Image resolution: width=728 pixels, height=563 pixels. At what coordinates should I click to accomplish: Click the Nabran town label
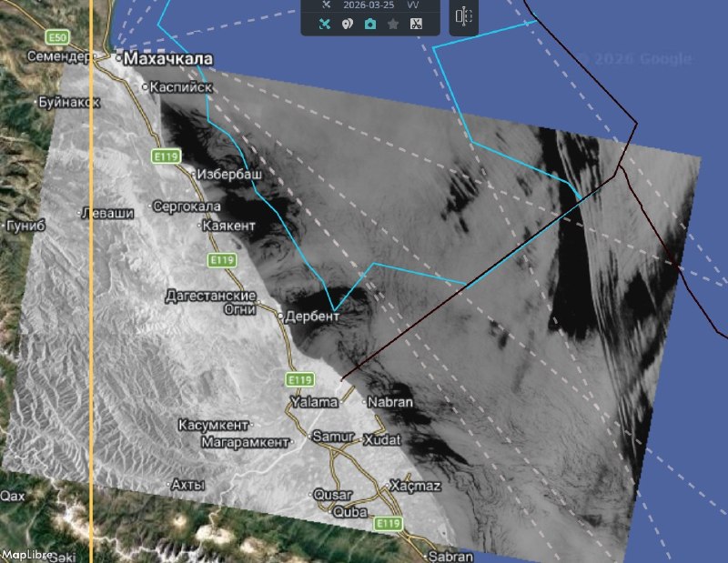[x=391, y=402]
